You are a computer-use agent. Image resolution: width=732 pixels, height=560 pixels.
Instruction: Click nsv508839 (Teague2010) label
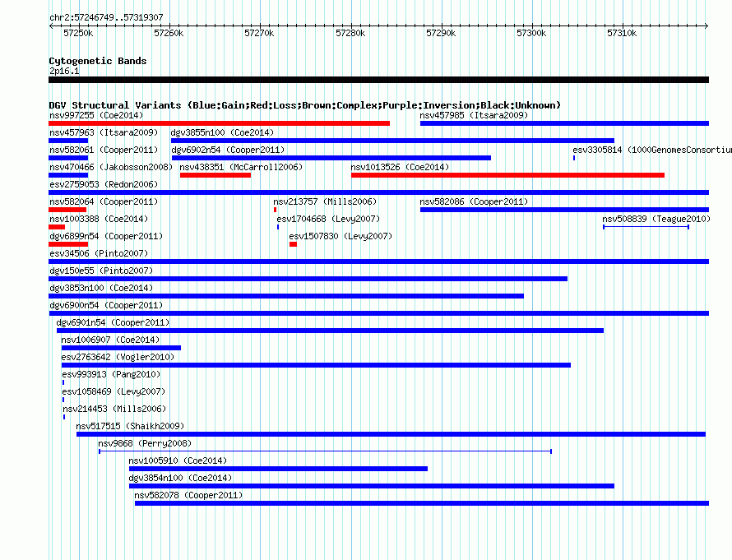pyautogui.click(x=656, y=219)
